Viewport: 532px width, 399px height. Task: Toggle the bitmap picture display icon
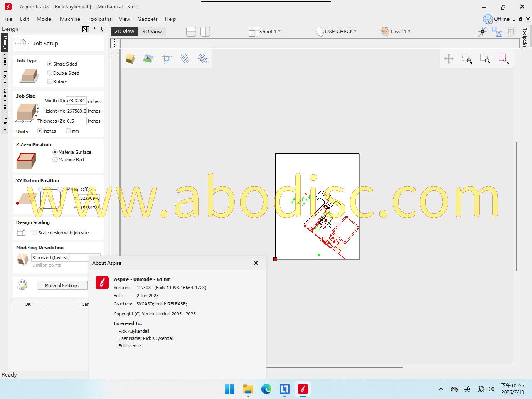148,59
